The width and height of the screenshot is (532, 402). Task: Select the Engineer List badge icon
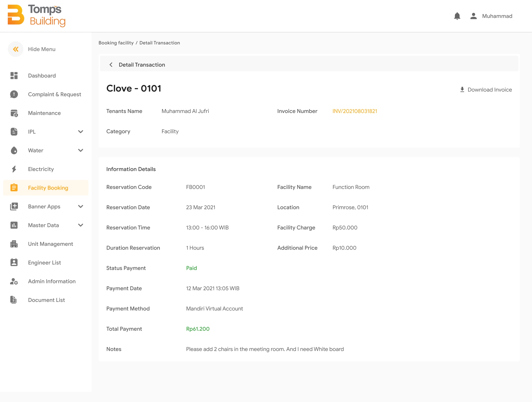[14, 262]
